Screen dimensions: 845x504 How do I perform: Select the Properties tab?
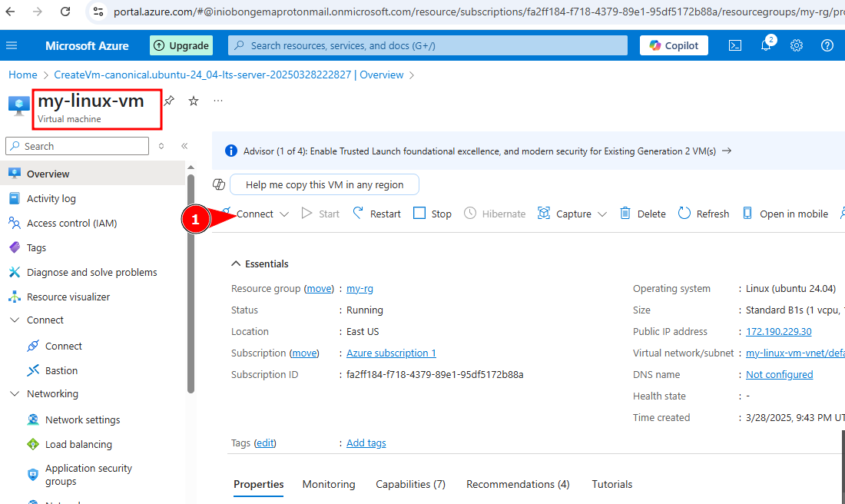[x=258, y=484]
